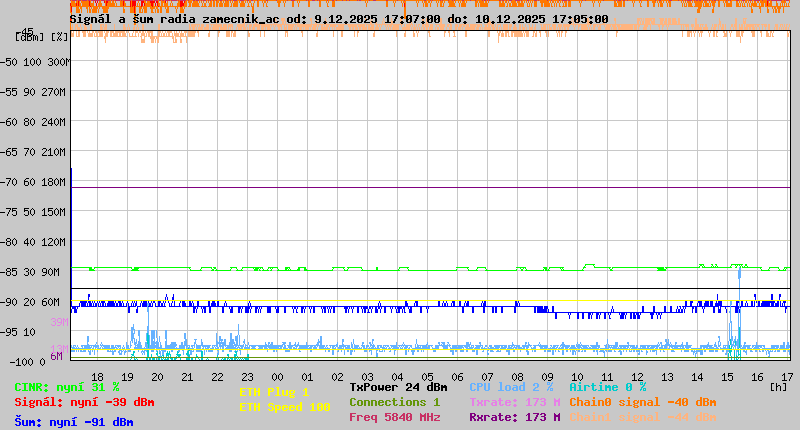Screen dimensions: 800x430
Task: Click the cyan Airtime 0 % label
Action: 607,387
